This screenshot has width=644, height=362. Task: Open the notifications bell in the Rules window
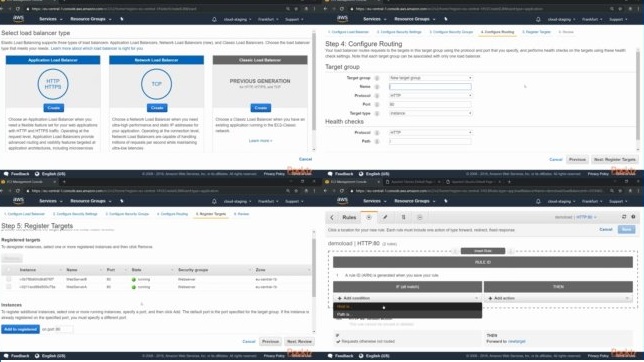pyautogui.click(x=538, y=201)
